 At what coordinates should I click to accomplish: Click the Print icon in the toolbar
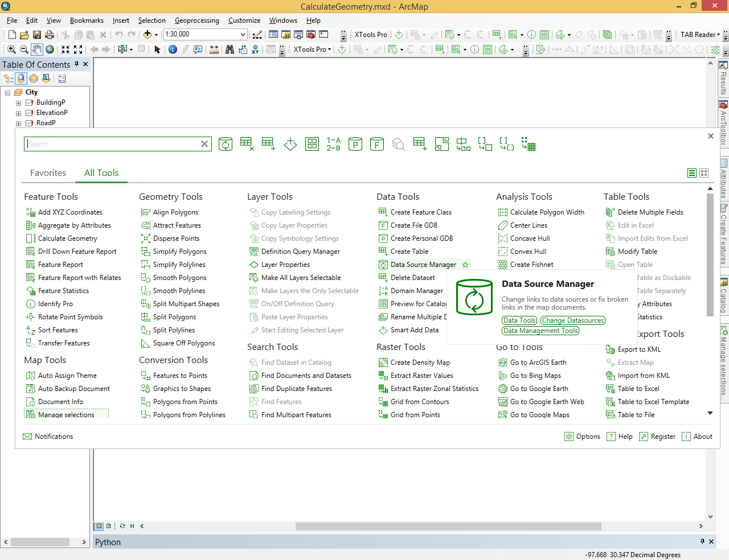(x=50, y=35)
